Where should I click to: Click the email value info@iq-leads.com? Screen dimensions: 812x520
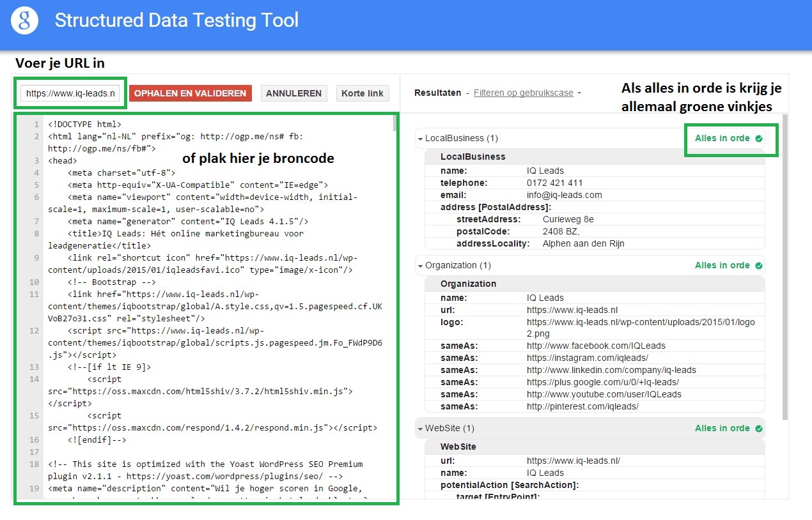[565, 195]
